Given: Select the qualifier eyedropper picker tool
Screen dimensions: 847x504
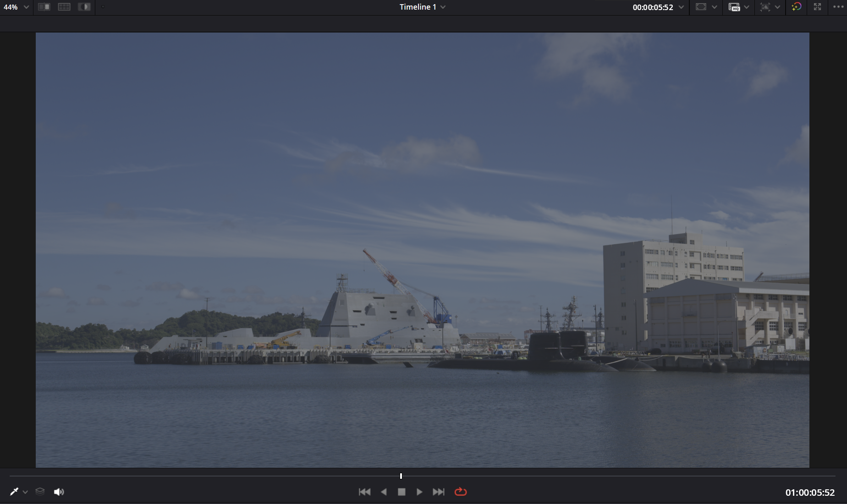Looking at the screenshot, I should [x=14, y=492].
